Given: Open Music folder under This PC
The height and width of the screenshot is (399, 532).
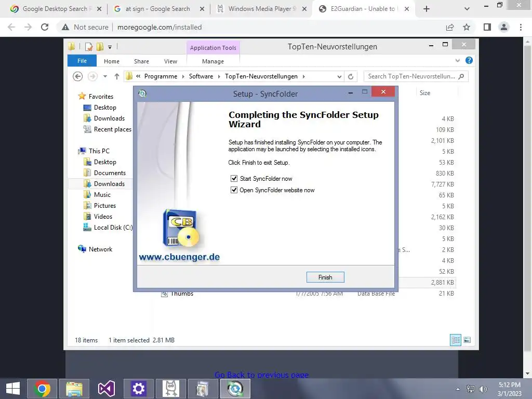Looking at the screenshot, I should pyautogui.click(x=102, y=194).
